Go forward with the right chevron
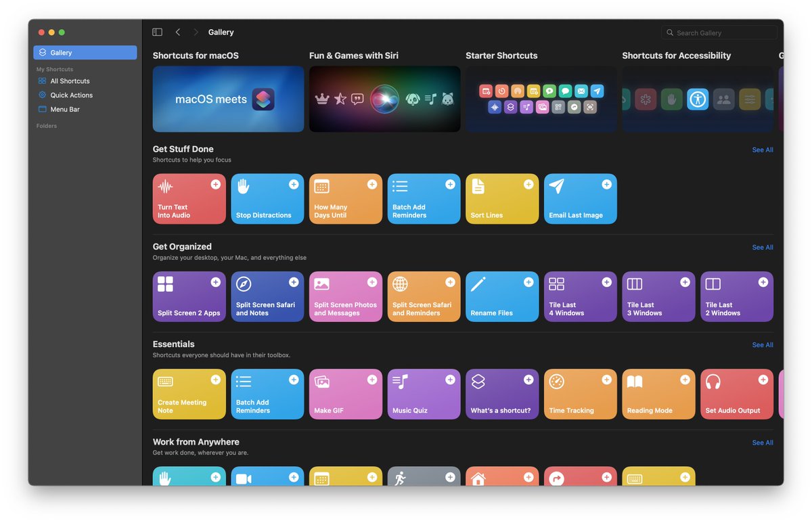The image size is (812, 523). 196,32
